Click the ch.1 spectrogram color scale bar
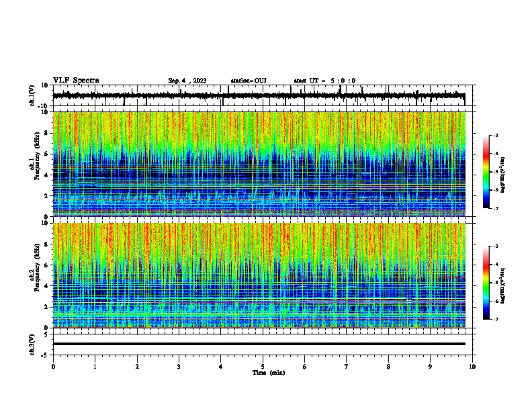The width and height of the screenshot is (532, 411). tap(486, 172)
